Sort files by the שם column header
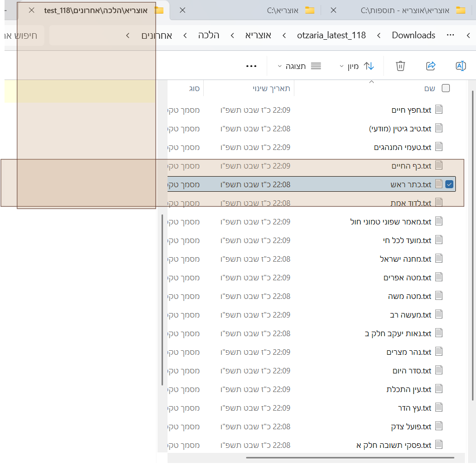 pyautogui.click(x=429, y=88)
